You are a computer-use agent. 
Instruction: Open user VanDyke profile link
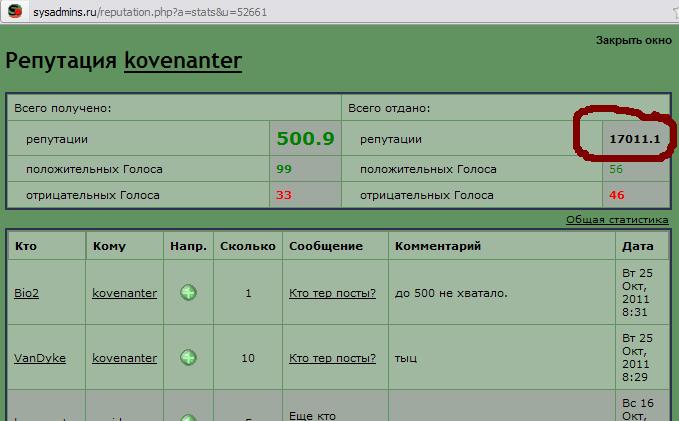40,358
